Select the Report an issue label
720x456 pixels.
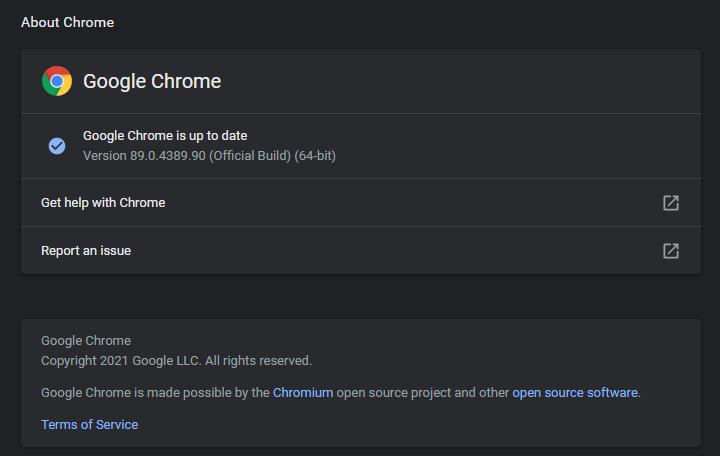click(86, 251)
